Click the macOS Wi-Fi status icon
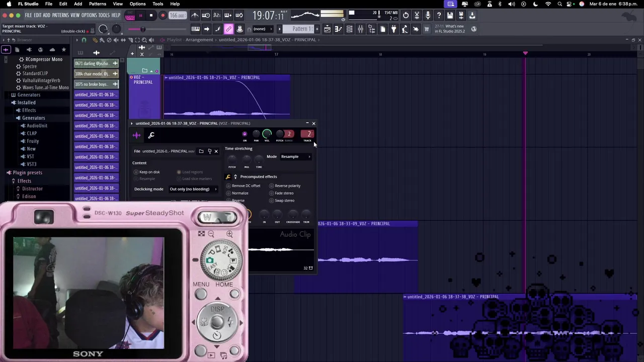 tap(548, 4)
